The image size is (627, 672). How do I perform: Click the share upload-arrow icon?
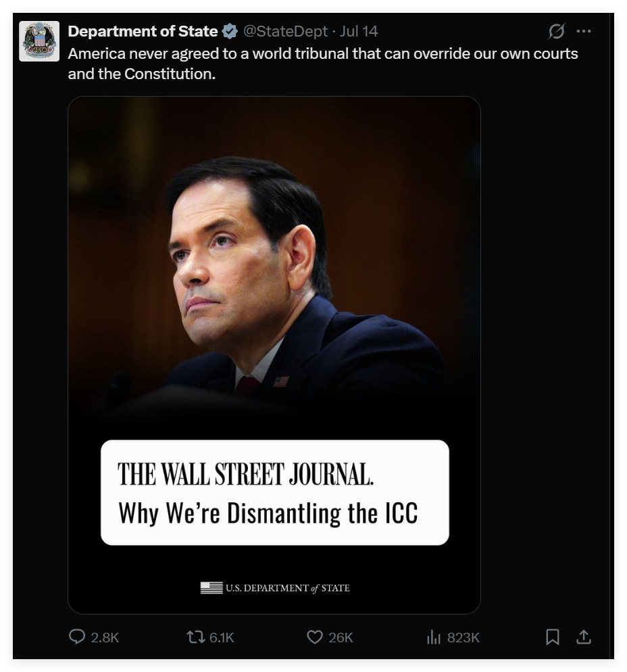tap(583, 637)
